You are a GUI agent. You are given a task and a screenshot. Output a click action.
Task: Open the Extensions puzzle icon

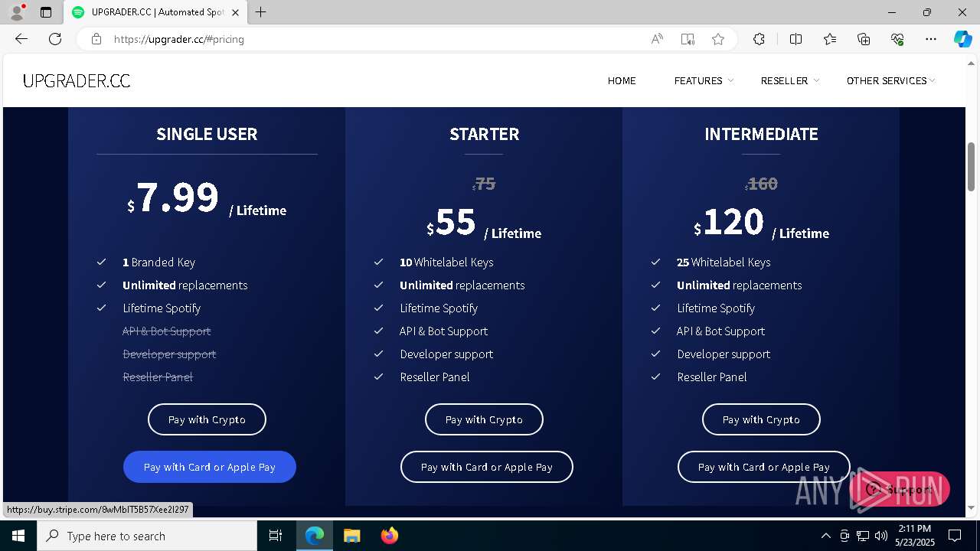[759, 39]
